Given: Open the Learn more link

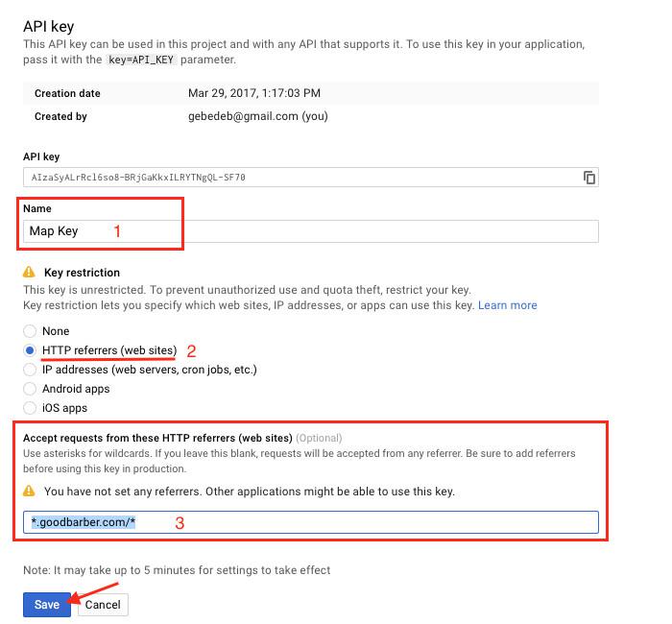Looking at the screenshot, I should pos(507,305).
